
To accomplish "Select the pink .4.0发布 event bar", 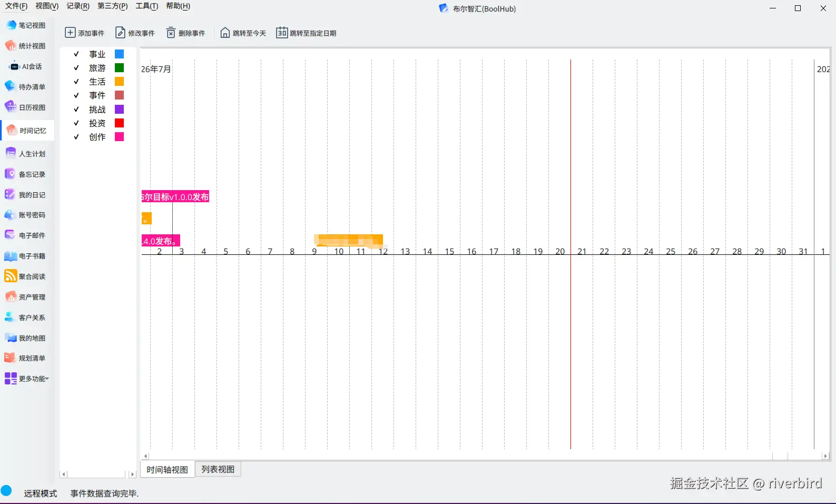I will (161, 241).
